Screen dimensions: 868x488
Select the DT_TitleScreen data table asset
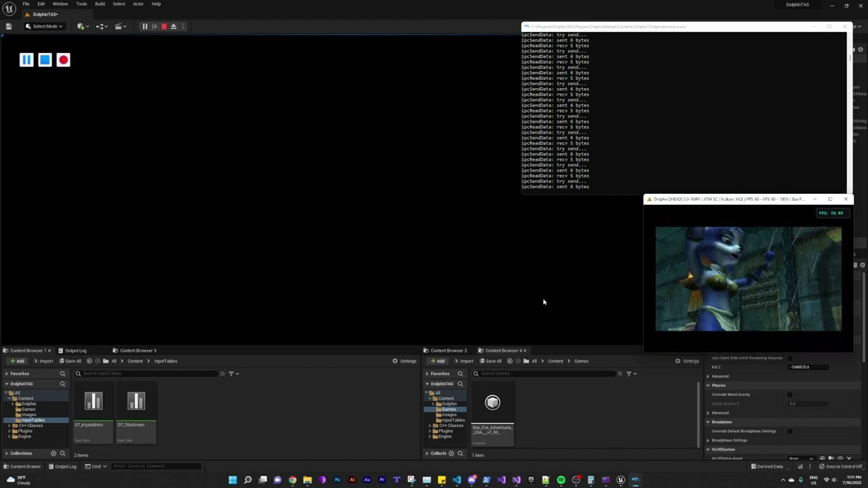click(x=136, y=413)
